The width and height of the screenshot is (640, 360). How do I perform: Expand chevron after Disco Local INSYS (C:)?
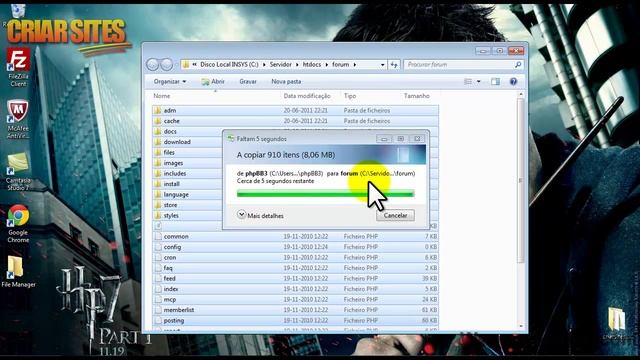coord(264,64)
